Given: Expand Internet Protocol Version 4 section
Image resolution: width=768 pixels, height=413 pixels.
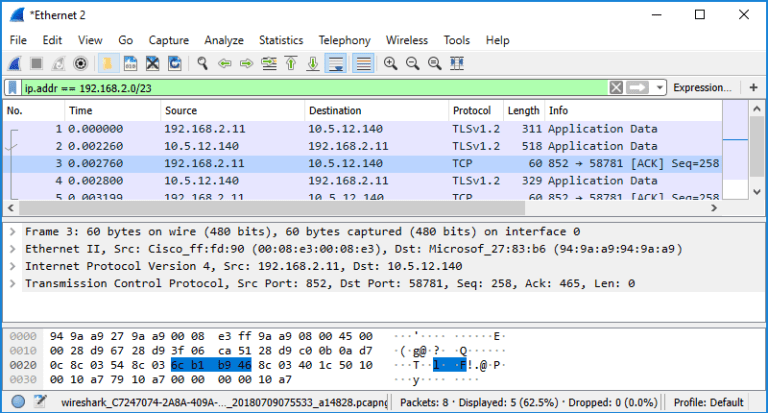Looking at the screenshot, I should 13,266.
